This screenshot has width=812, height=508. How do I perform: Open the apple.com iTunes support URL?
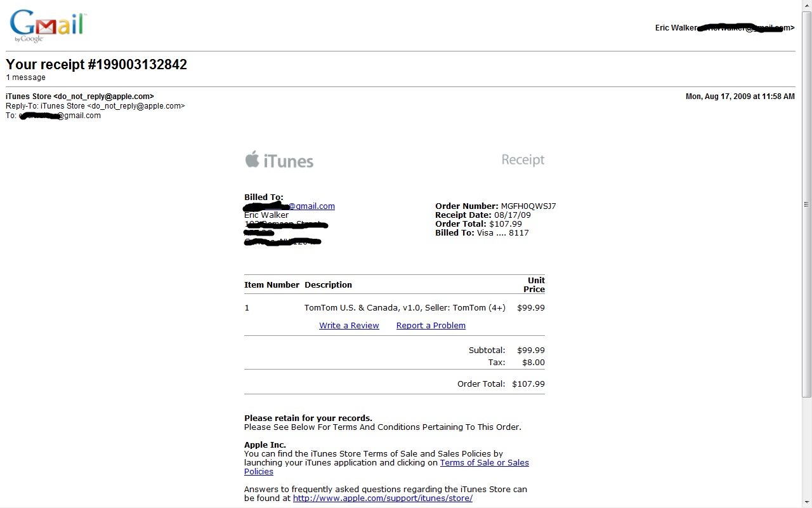coord(383,498)
